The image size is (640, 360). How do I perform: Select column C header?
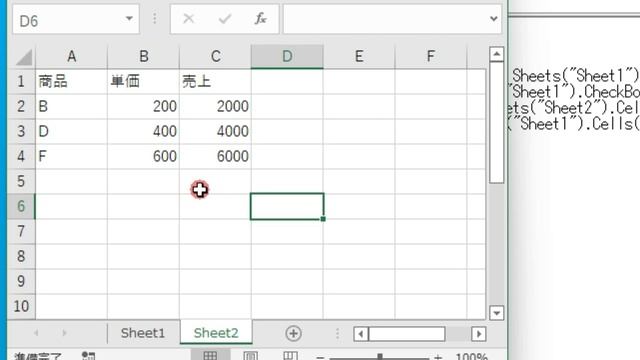coord(216,56)
